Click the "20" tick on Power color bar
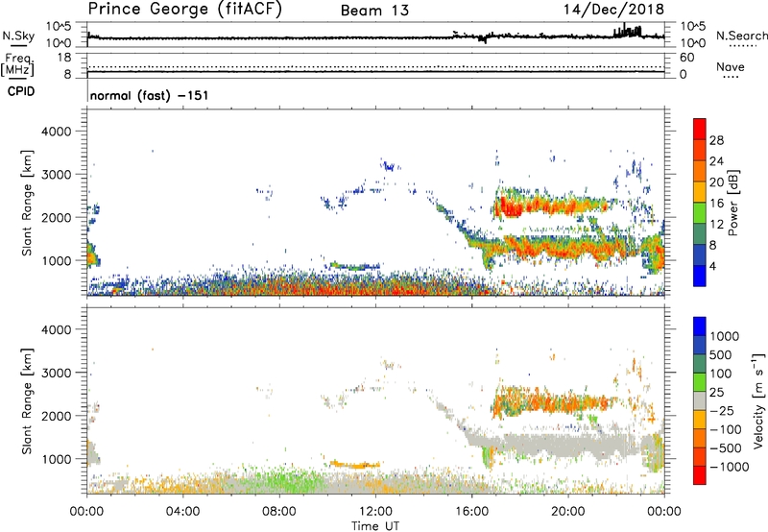The height and width of the screenshot is (532, 768). pyautogui.click(x=716, y=182)
